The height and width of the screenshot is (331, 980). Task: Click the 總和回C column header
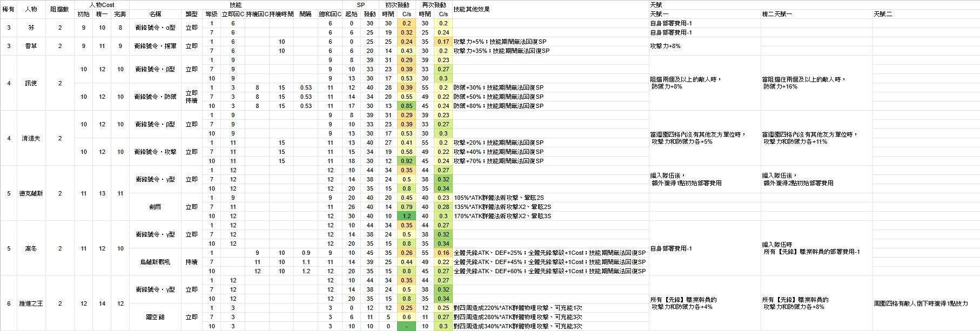(x=330, y=14)
